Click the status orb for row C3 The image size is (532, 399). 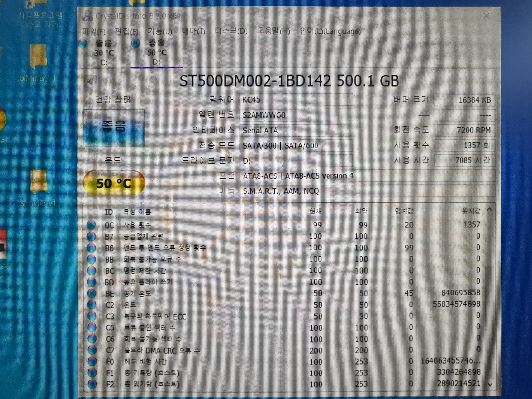tap(92, 316)
